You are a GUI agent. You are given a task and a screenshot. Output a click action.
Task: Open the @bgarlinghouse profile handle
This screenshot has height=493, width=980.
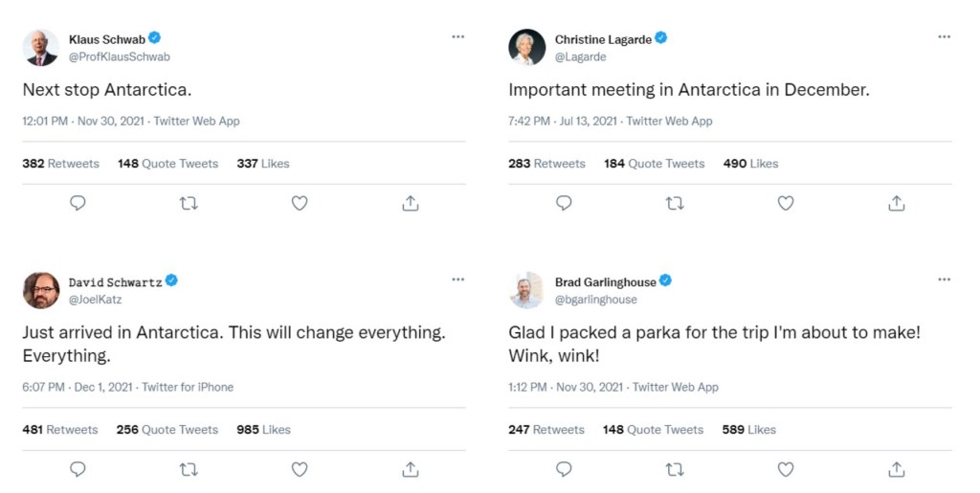coord(595,300)
